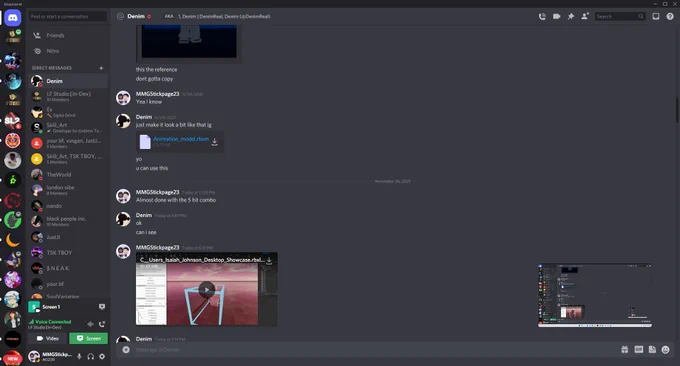Open pinned messages
The width and height of the screenshot is (680, 366).
(x=571, y=16)
